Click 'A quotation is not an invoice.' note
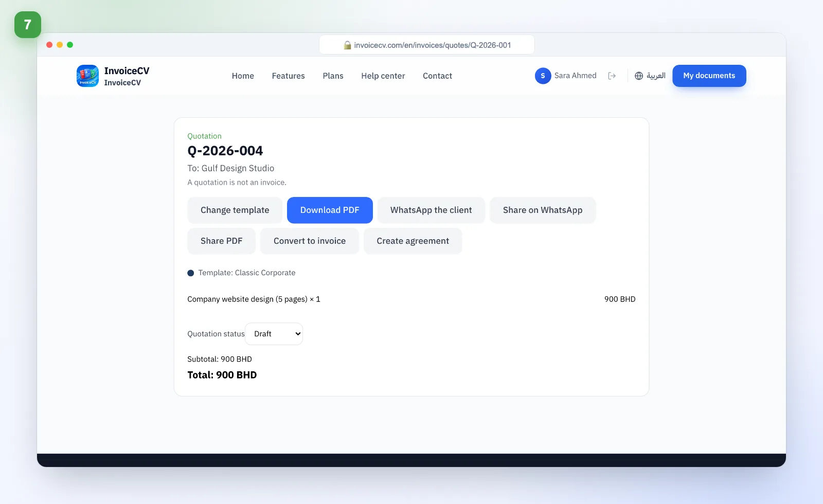Viewport: 823px width, 504px height. pos(237,183)
